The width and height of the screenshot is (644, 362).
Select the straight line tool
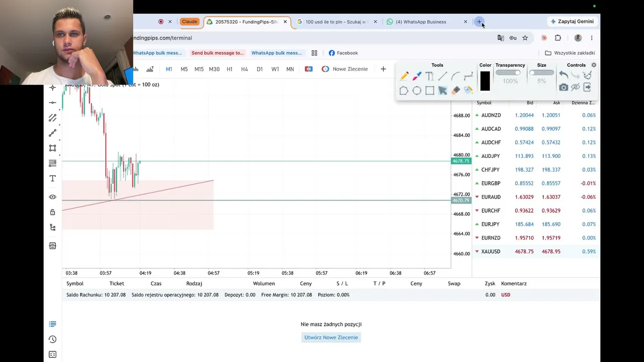[443, 76]
